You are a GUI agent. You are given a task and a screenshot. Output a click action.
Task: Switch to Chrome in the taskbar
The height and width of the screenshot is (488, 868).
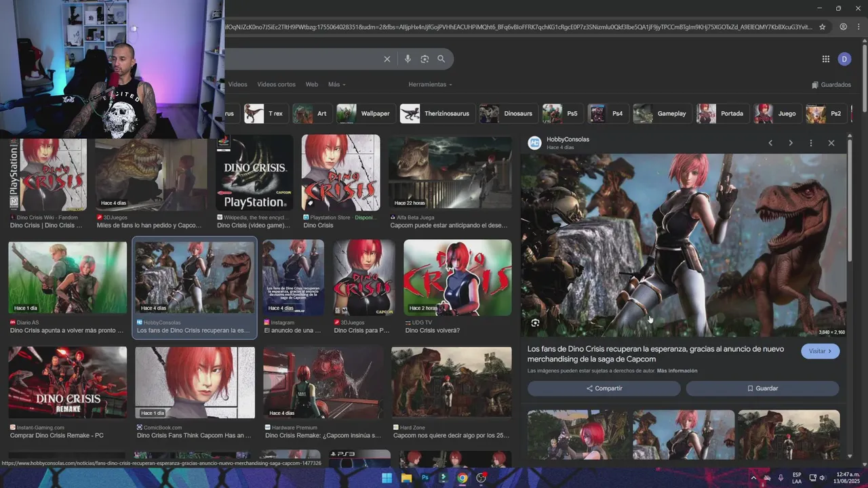pyautogui.click(x=462, y=478)
